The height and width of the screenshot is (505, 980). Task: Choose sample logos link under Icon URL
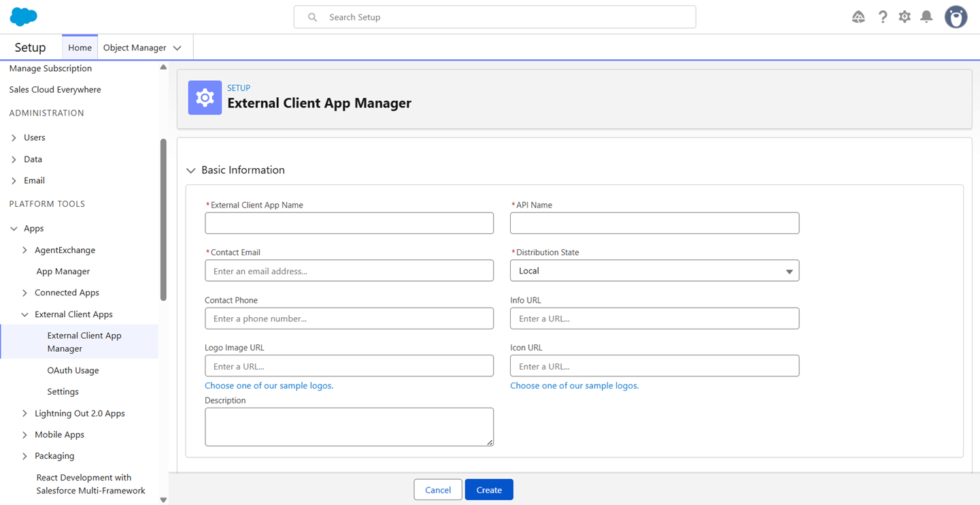(x=574, y=385)
